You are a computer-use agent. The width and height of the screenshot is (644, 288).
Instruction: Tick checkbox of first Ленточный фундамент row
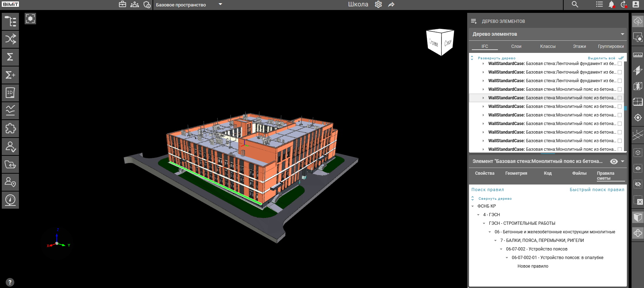pos(620,64)
